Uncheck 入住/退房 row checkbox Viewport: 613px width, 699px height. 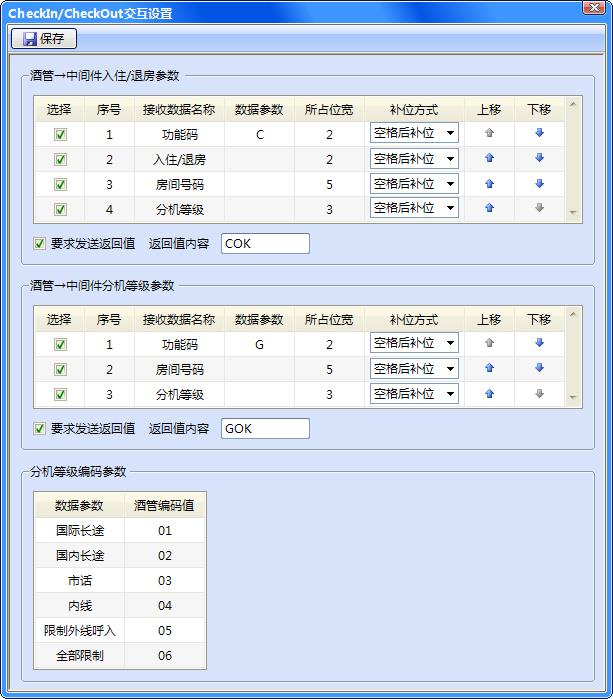coord(60,159)
